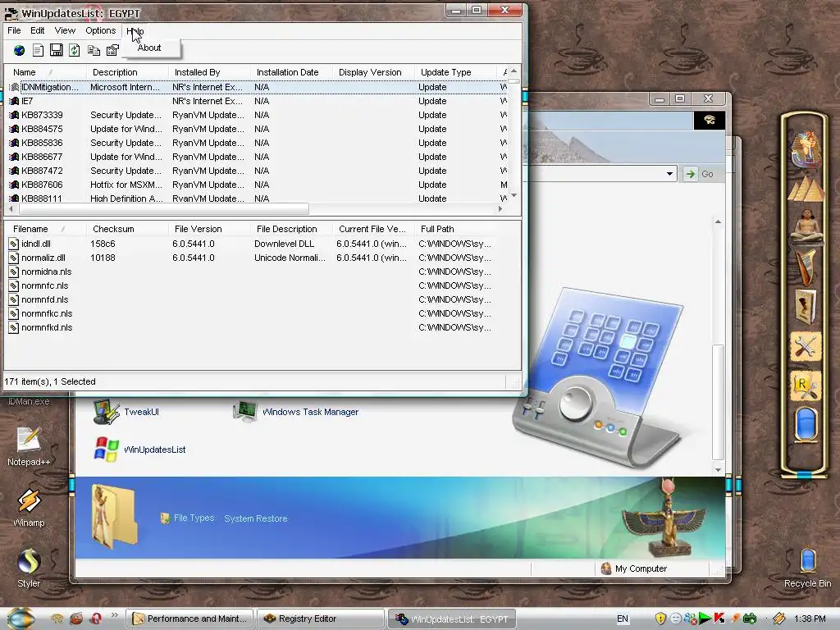Open the View menu
This screenshot has height=630, width=840.
pos(65,30)
